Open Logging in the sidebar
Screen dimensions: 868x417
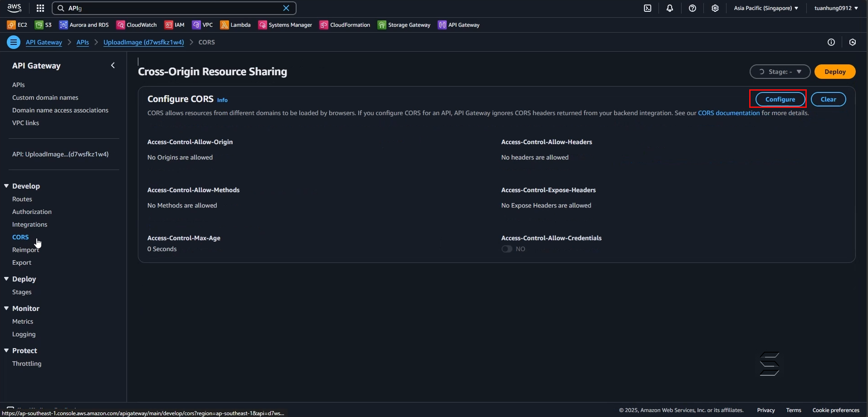point(24,334)
